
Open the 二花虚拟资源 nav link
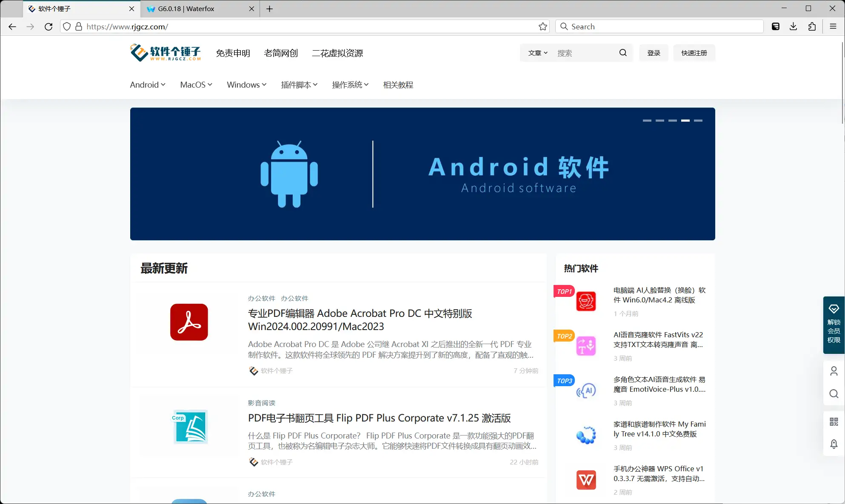pyautogui.click(x=337, y=53)
